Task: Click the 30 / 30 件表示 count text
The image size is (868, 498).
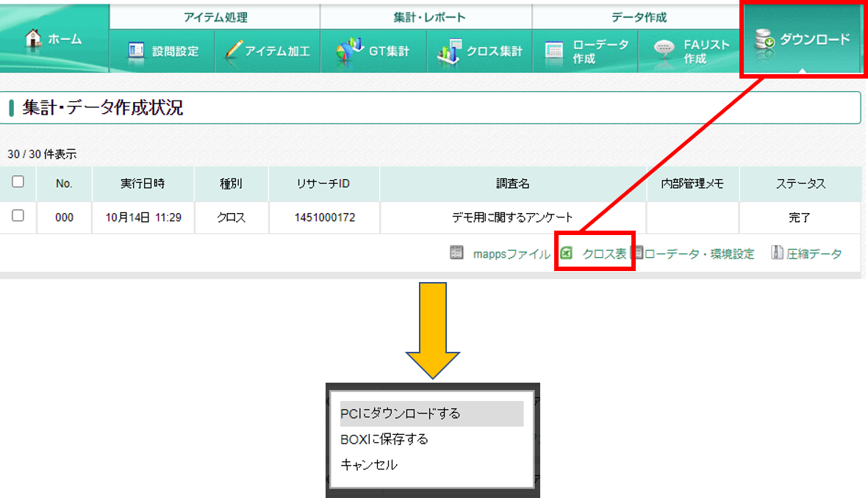Action: (42, 154)
